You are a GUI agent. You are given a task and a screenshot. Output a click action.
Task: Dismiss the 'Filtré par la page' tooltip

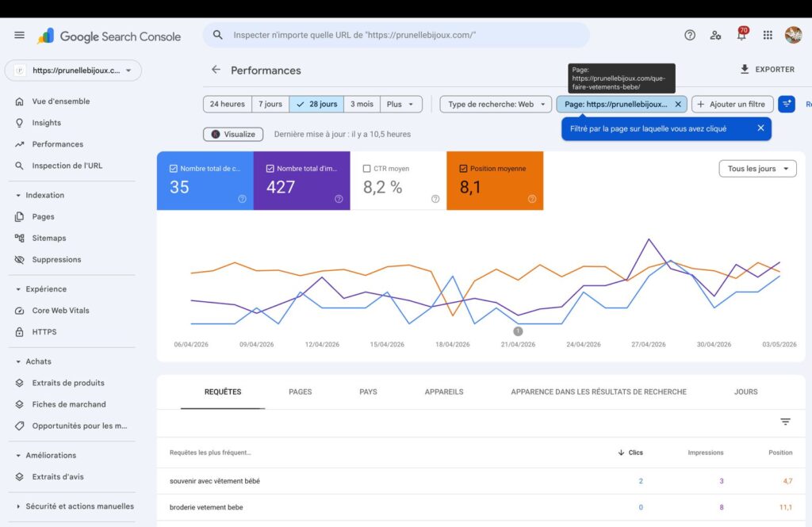tap(760, 128)
